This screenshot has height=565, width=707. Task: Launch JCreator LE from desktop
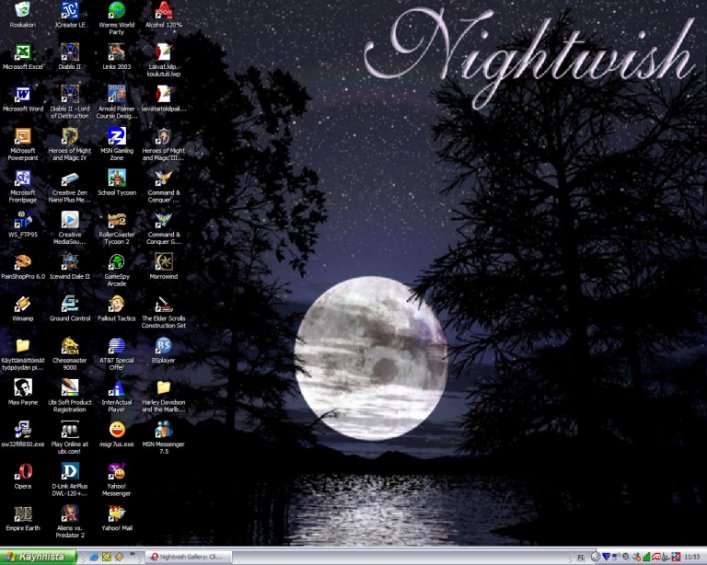(x=70, y=10)
